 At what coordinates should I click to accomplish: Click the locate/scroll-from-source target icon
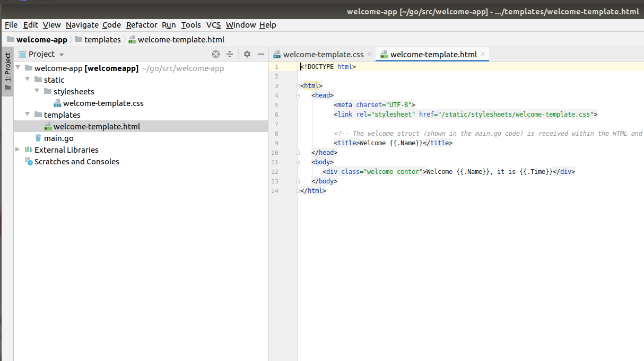(216, 54)
